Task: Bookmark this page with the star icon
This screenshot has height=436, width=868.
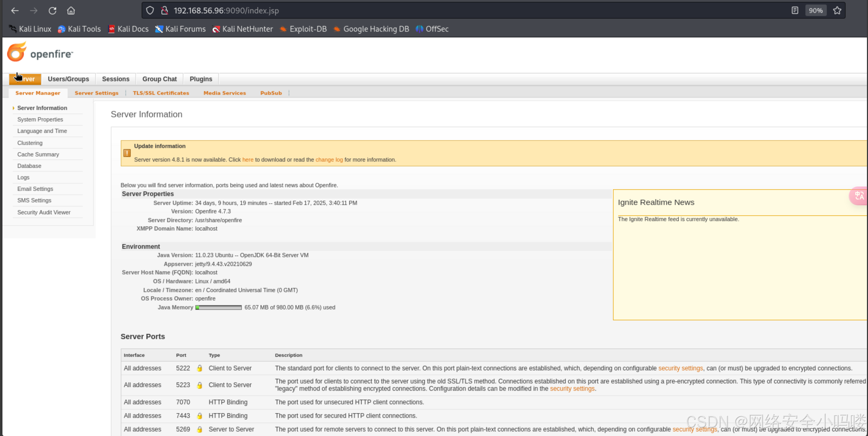Action: tap(837, 10)
